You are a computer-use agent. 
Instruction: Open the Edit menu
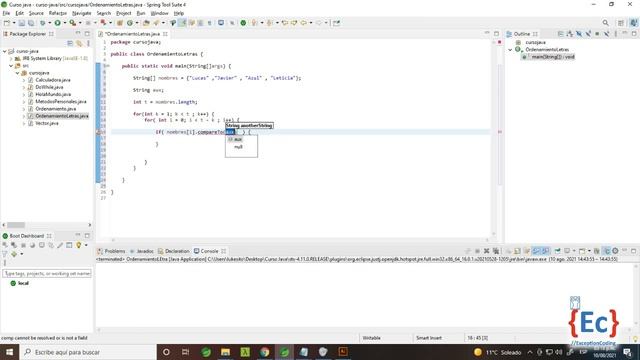click(20, 13)
